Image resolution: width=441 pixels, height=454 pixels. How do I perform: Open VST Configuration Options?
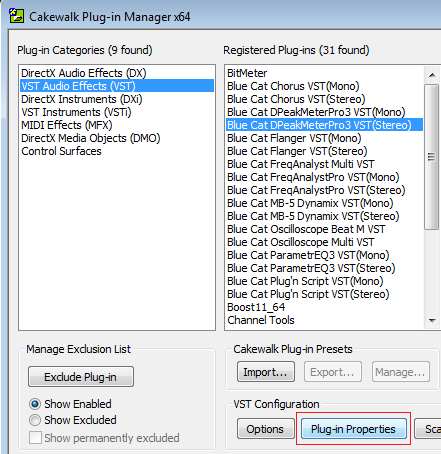point(266,429)
